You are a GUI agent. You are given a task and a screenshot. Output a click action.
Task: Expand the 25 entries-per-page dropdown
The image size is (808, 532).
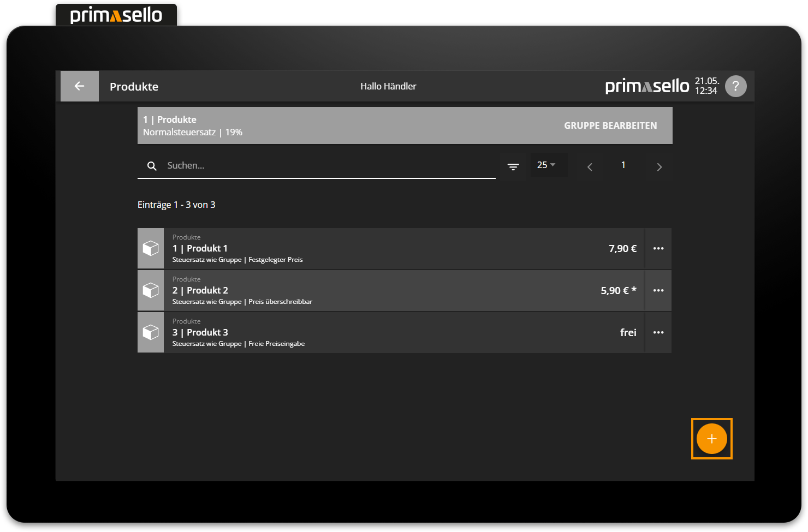[x=546, y=165]
